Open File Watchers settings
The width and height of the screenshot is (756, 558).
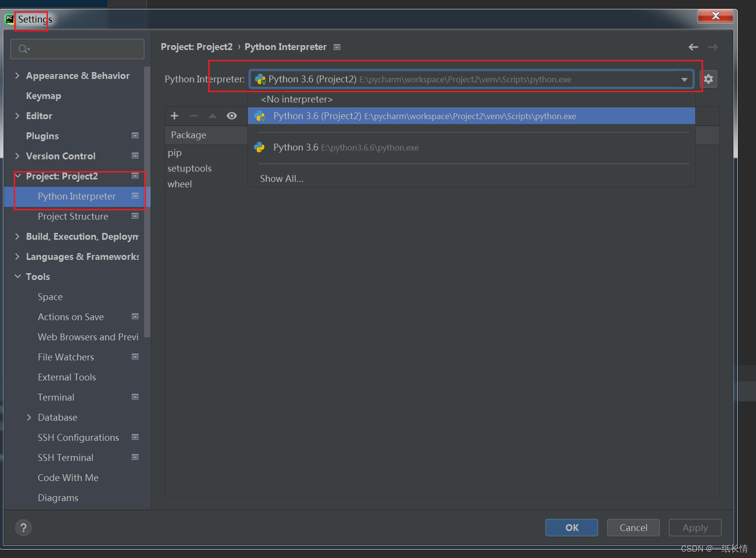[x=66, y=357]
